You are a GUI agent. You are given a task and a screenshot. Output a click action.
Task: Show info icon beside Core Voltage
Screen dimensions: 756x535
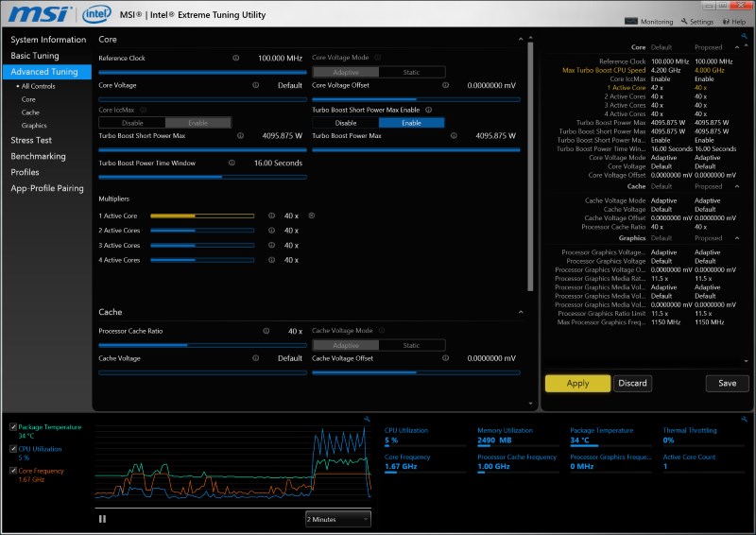click(255, 85)
